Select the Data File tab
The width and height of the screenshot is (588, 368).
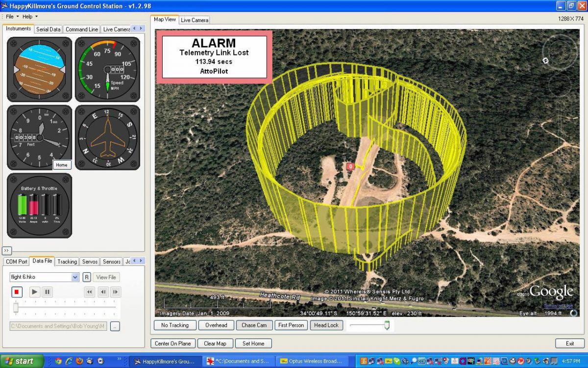coord(42,261)
